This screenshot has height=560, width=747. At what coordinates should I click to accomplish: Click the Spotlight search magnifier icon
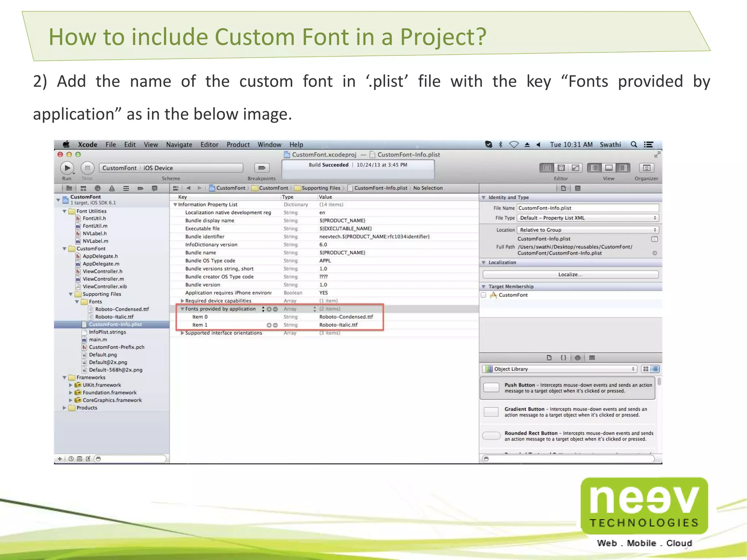pos(634,144)
